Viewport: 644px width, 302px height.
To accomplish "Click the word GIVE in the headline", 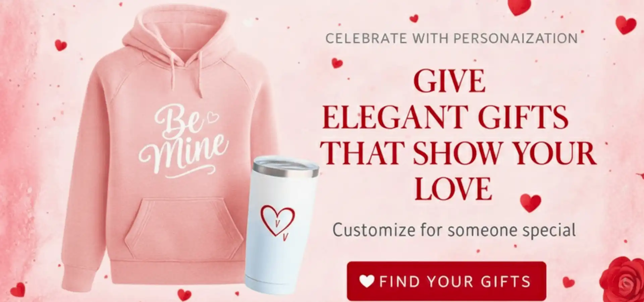I will click(449, 81).
